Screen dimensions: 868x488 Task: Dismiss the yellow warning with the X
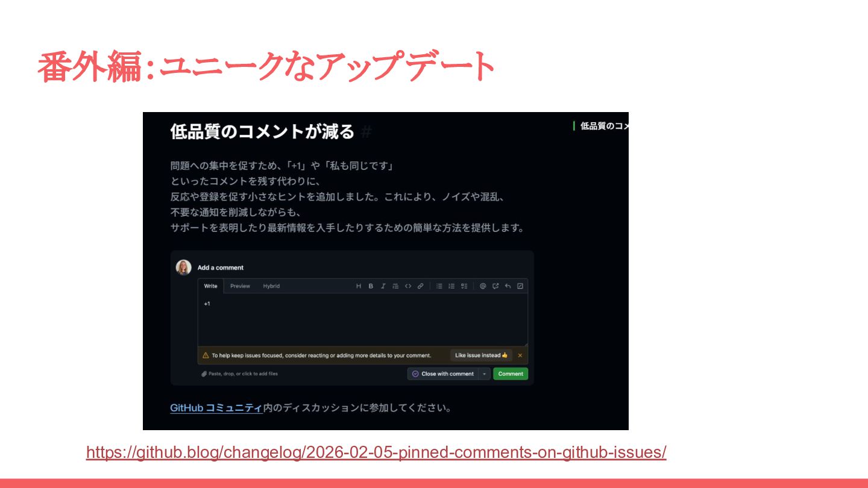coord(520,355)
